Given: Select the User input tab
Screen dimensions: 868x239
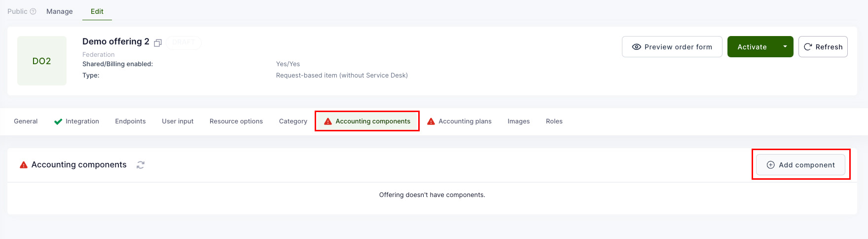Looking at the screenshot, I should [x=178, y=121].
